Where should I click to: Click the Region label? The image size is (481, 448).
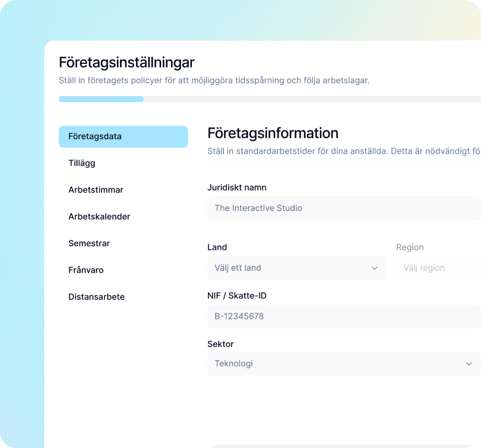[x=410, y=247]
